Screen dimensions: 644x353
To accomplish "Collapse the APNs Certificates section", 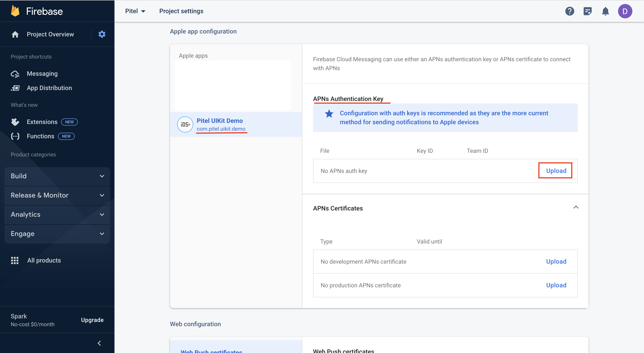I will (576, 207).
